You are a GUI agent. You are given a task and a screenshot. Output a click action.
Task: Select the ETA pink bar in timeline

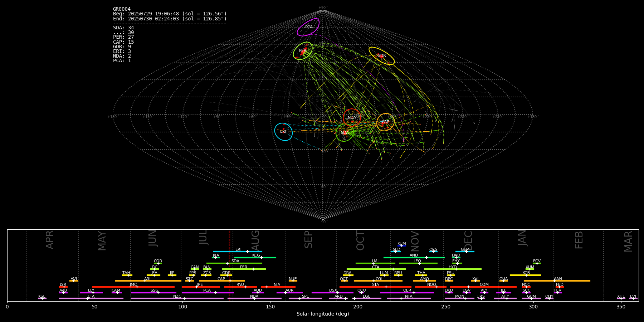coord(91,298)
